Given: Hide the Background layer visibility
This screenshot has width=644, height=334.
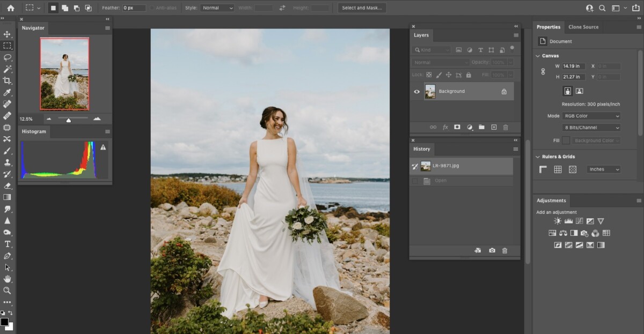Looking at the screenshot, I should (416, 92).
